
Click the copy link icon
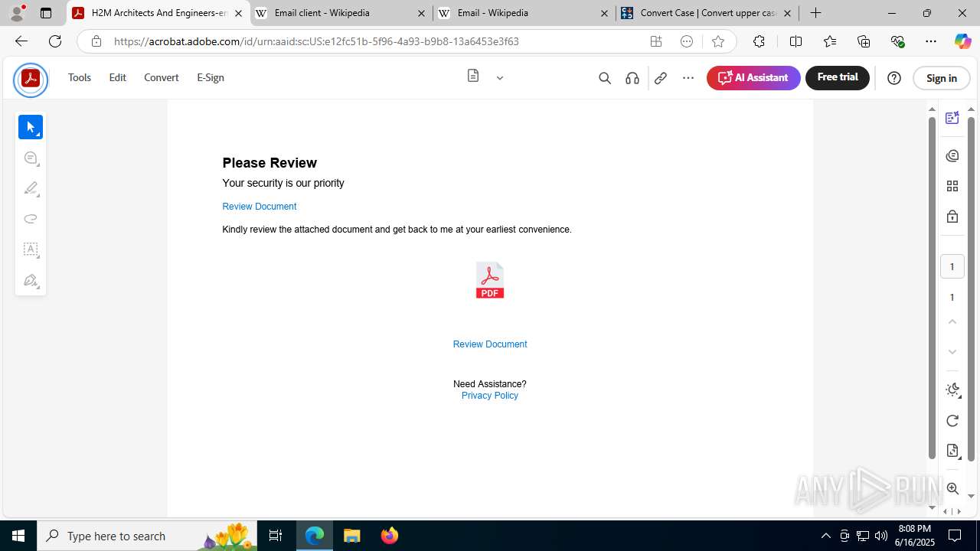coord(661,78)
